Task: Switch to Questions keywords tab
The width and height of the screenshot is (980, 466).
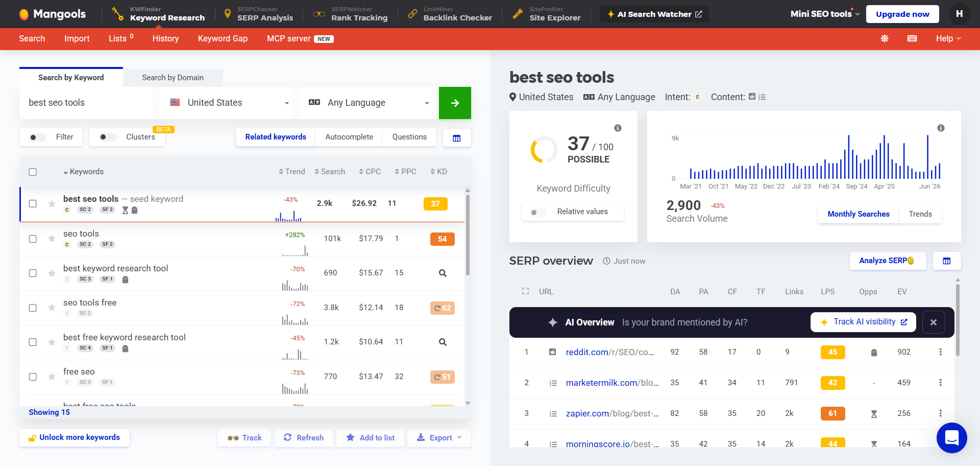Action: [409, 137]
